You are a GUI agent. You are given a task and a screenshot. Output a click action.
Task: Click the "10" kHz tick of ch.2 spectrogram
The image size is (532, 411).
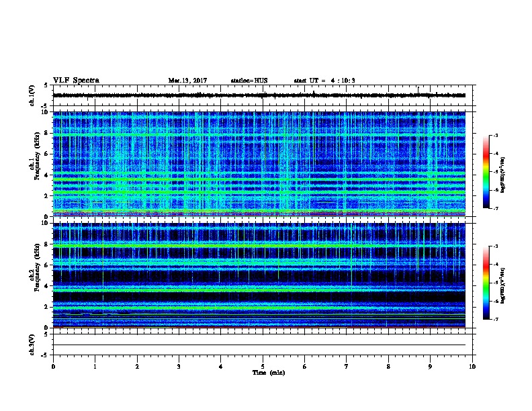click(x=44, y=223)
